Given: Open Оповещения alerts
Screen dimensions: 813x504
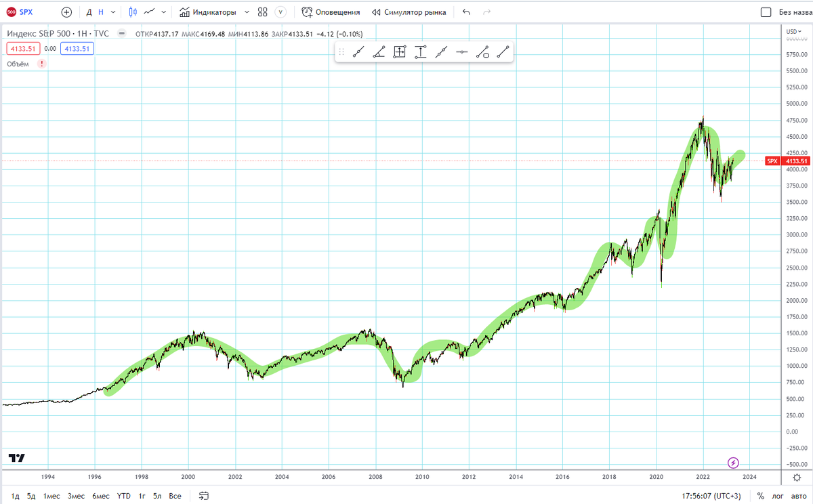Looking at the screenshot, I should pos(331,12).
